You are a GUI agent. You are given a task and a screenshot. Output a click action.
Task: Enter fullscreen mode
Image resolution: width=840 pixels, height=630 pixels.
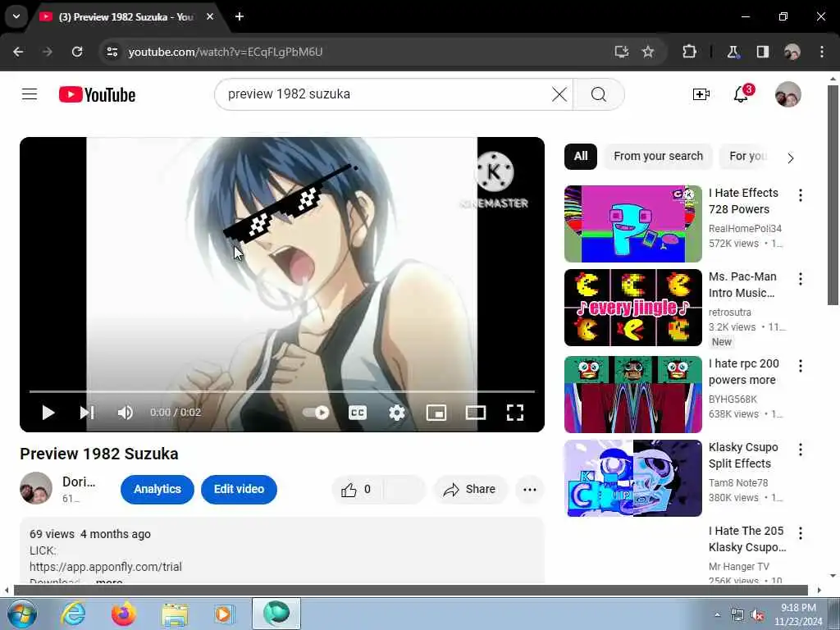point(515,413)
